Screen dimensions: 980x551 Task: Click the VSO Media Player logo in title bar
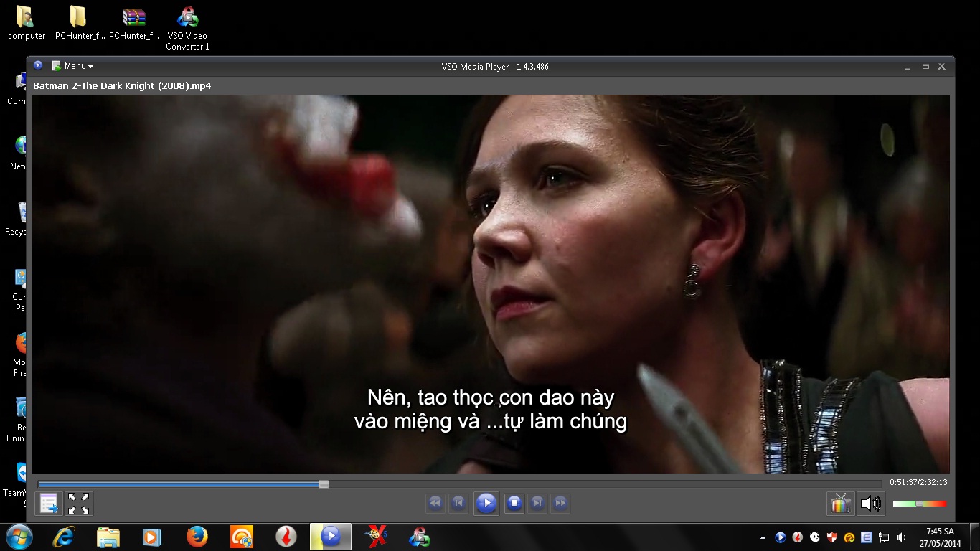click(38, 65)
